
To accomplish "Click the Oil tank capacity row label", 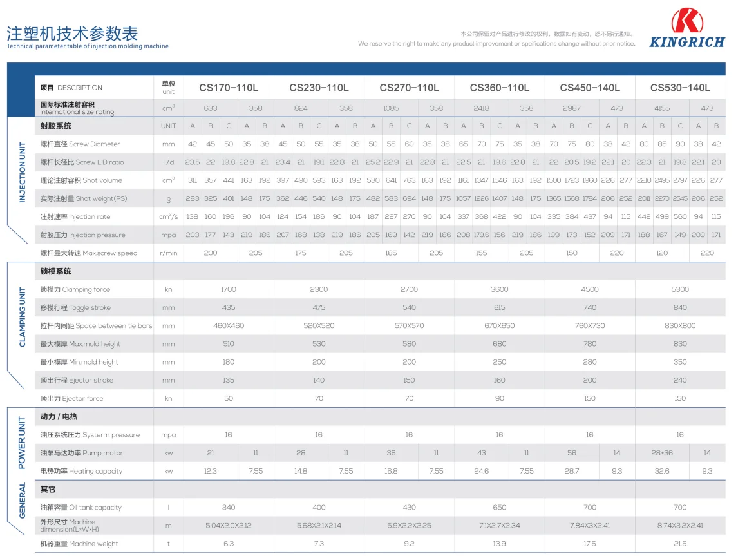I will point(80,508).
